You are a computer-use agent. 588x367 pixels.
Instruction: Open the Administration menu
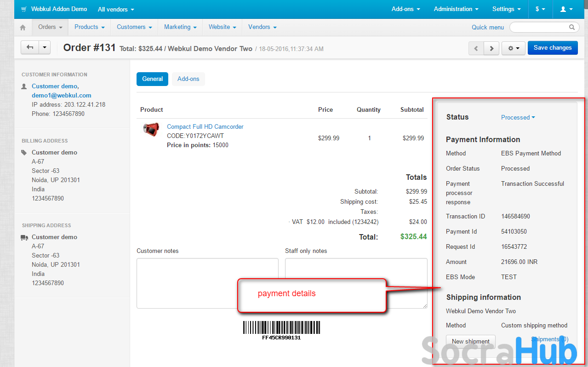pyautogui.click(x=456, y=9)
